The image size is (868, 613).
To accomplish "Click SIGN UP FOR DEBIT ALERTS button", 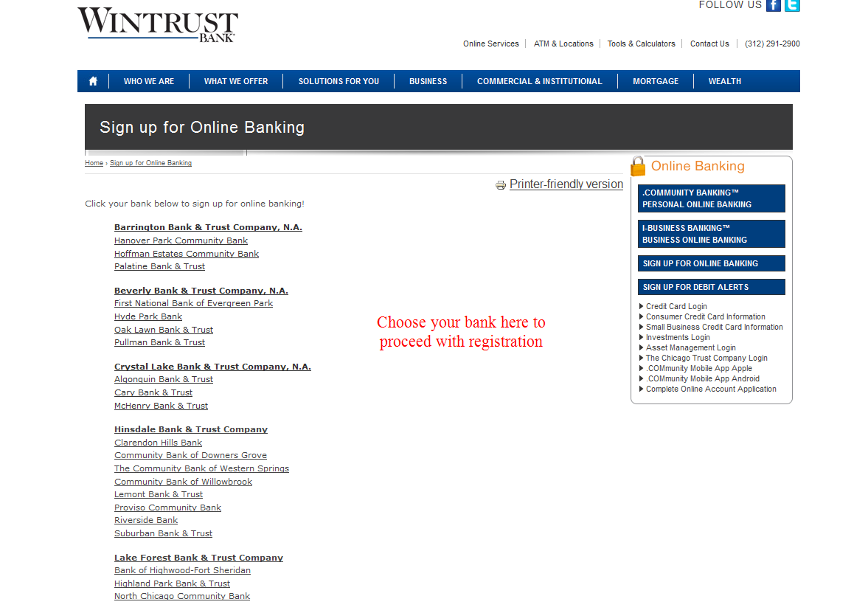I will 712,287.
